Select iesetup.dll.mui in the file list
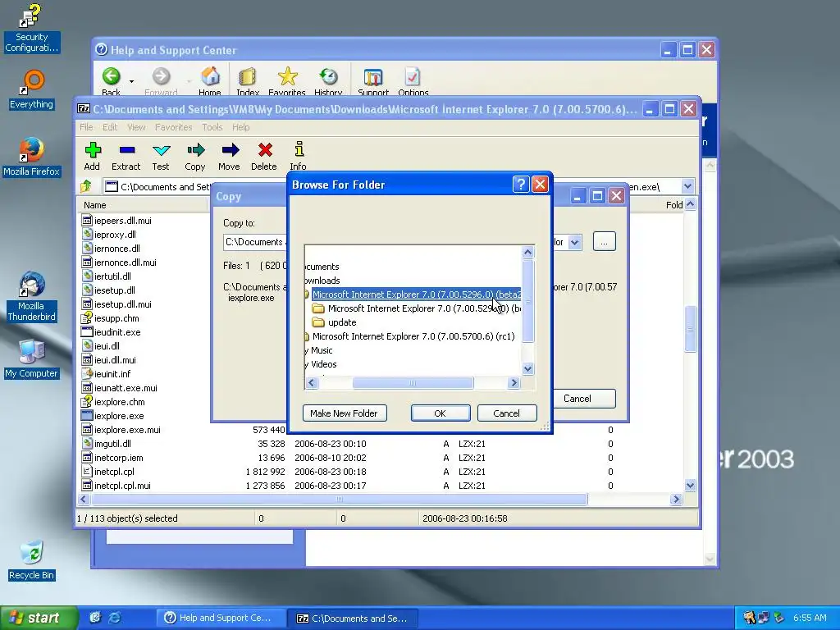The image size is (840, 630). click(x=116, y=304)
